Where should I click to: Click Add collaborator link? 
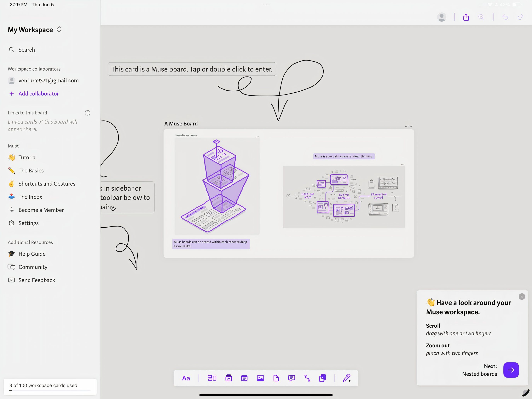pos(38,94)
